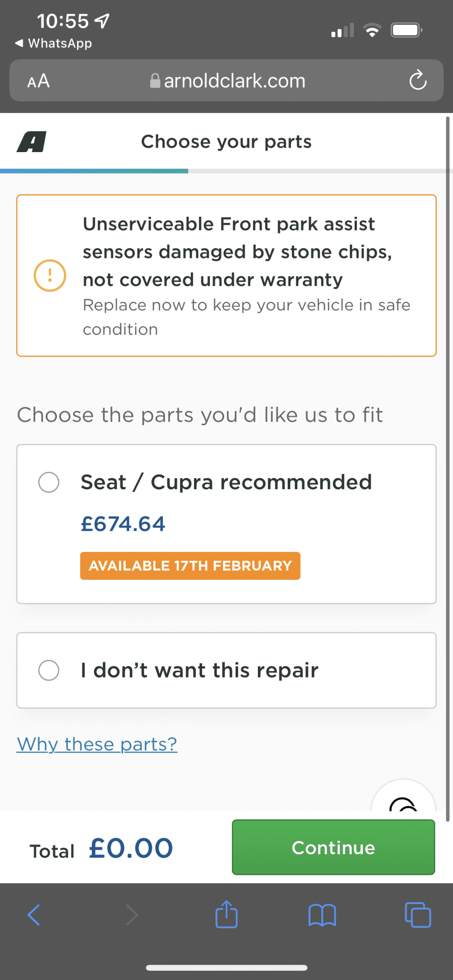Return to WhatsApp via back indicator

(53, 43)
